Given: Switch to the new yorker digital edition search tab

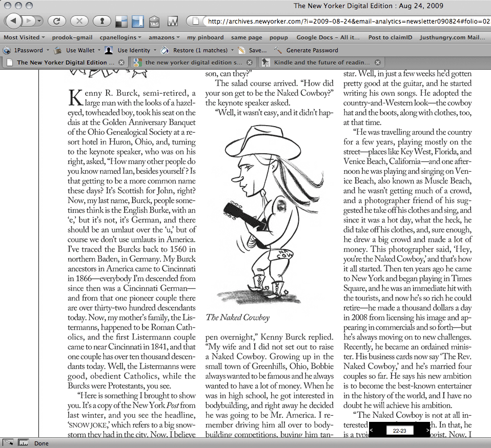Looking at the screenshot, I should (x=193, y=63).
